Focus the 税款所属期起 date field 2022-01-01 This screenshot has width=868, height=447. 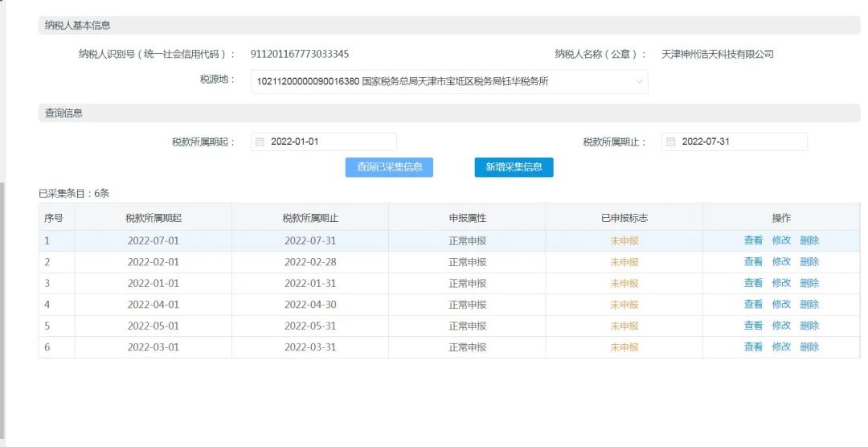[x=324, y=141]
